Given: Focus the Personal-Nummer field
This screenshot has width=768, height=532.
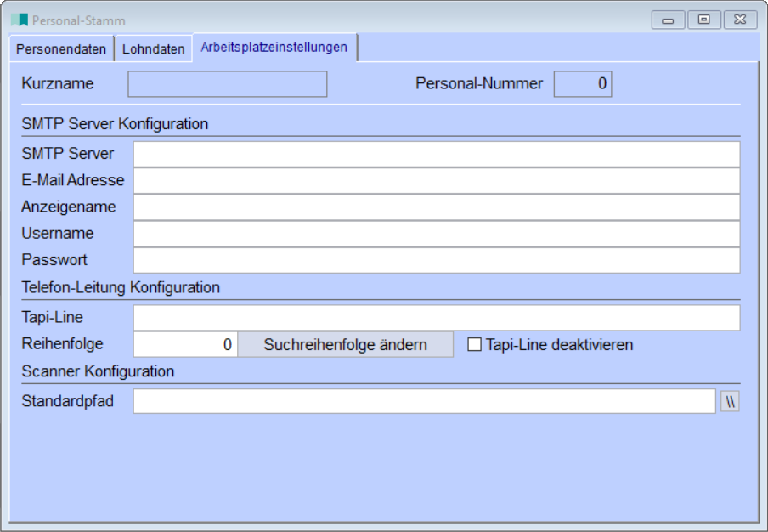Looking at the screenshot, I should 582,84.
